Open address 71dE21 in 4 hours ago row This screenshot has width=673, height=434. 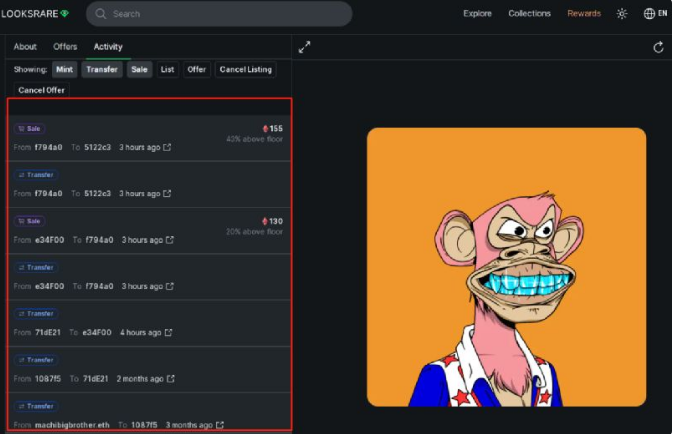tap(48, 333)
